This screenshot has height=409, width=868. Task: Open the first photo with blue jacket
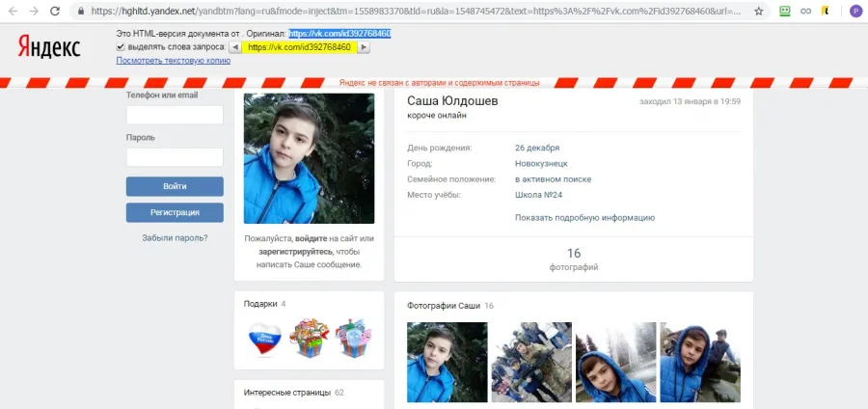(448, 363)
